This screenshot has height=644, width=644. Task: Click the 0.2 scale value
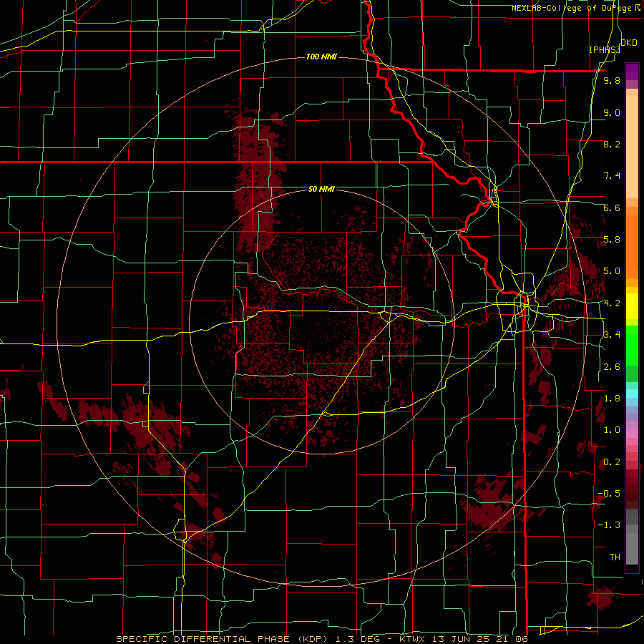tap(612, 462)
